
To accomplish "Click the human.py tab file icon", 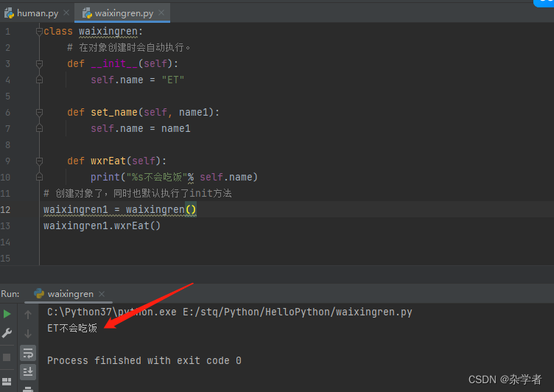I will [x=9, y=13].
